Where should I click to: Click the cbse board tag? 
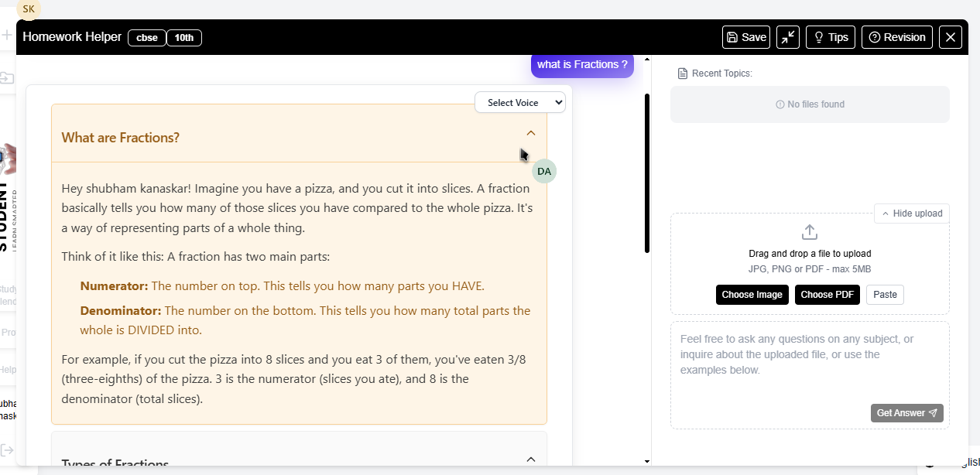[x=146, y=37]
